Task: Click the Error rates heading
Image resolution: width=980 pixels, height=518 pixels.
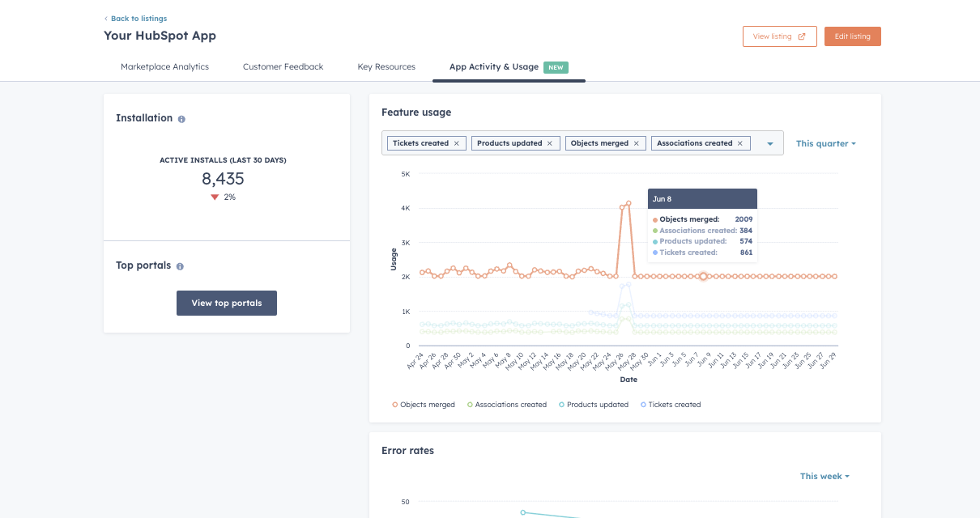Action: 407,451
